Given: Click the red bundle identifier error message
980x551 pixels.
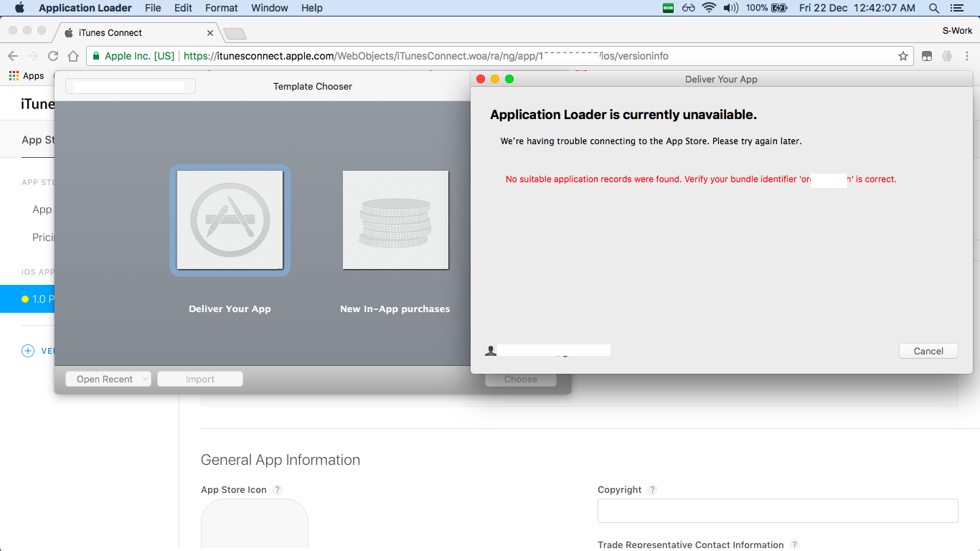Looking at the screenshot, I should tap(701, 179).
